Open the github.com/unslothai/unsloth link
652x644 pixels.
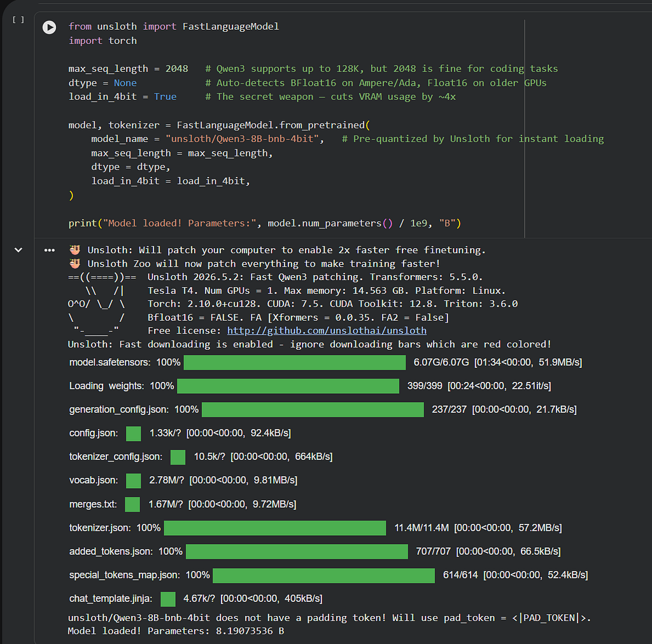point(327,331)
